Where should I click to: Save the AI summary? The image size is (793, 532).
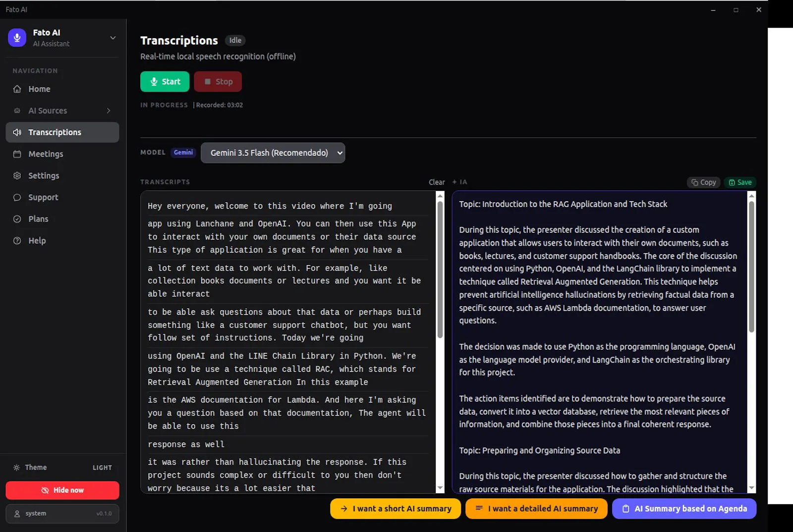pyautogui.click(x=740, y=182)
